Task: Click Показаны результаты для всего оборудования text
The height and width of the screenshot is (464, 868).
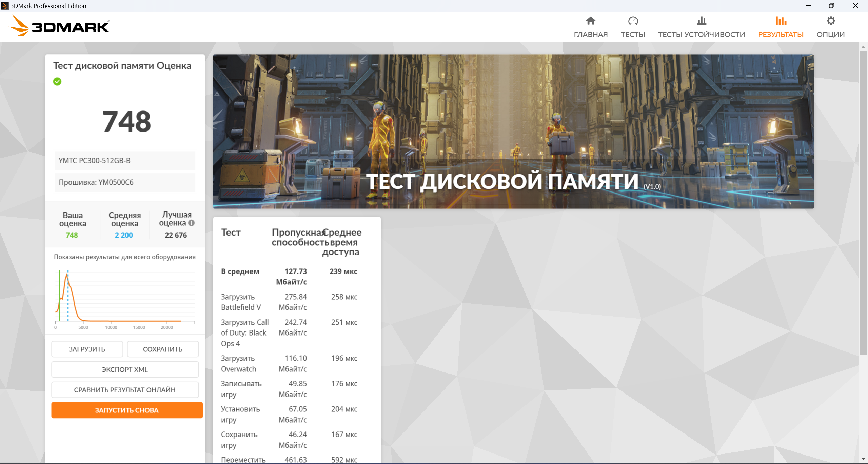Action: coord(125,257)
